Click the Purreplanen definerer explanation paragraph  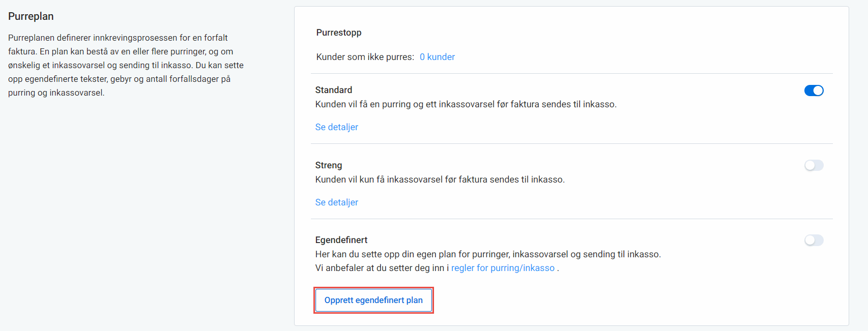(126, 65)
